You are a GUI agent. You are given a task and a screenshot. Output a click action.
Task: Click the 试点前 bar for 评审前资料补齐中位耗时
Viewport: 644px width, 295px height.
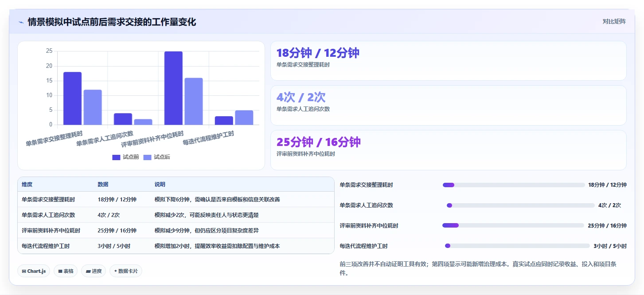tap(173, 88)
